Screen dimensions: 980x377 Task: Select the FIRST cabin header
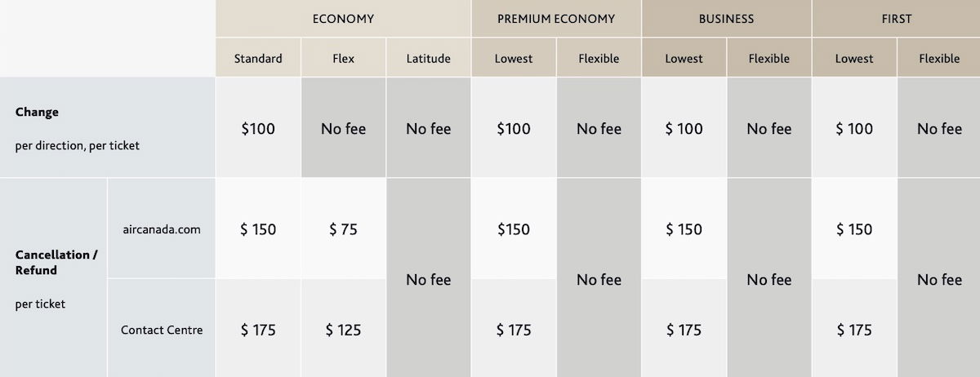pyautogui.click(x=896, y=19)
